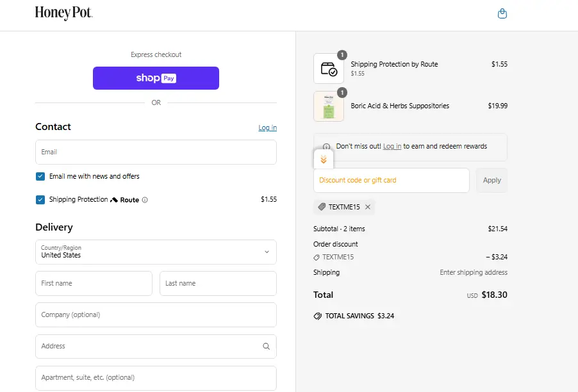Remove the TEXTME15 discount code tag
This screenshot has width=578, height=392.
coord(368,207)
